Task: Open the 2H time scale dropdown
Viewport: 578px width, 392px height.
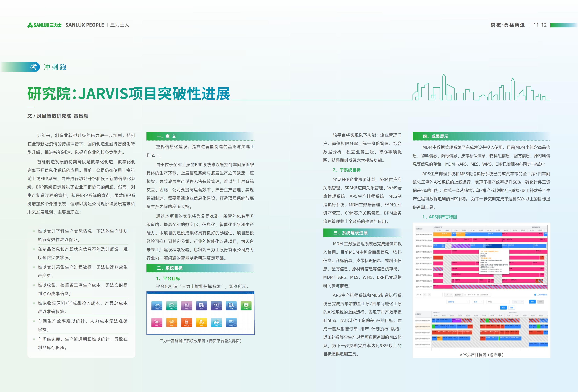Action: click(x=449, y=295)
